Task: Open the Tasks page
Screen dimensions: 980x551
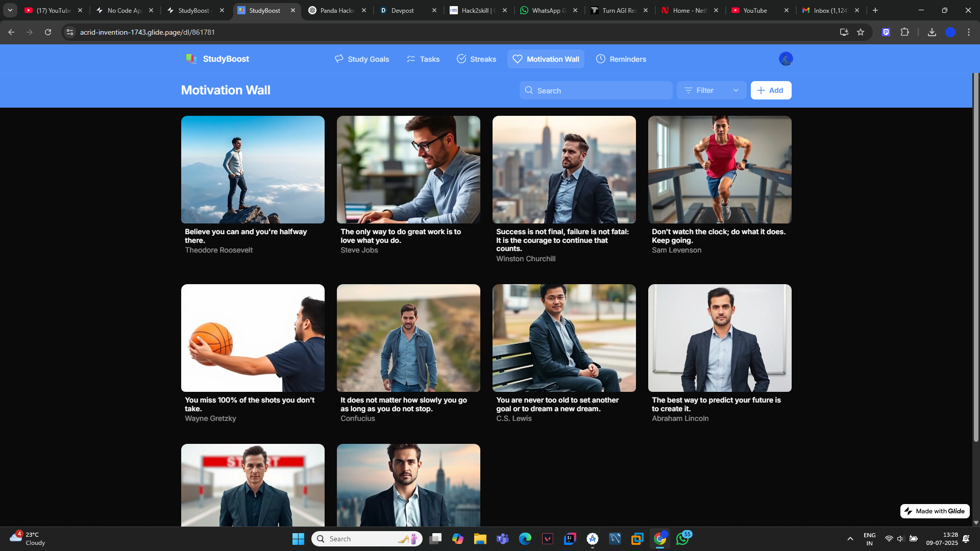Action: click(423, 59)
